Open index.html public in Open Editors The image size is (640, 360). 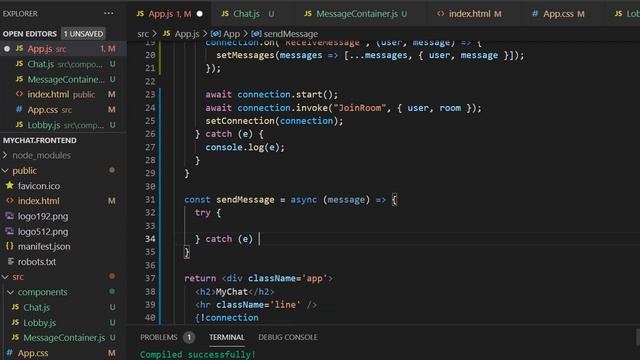coord(63,94)
